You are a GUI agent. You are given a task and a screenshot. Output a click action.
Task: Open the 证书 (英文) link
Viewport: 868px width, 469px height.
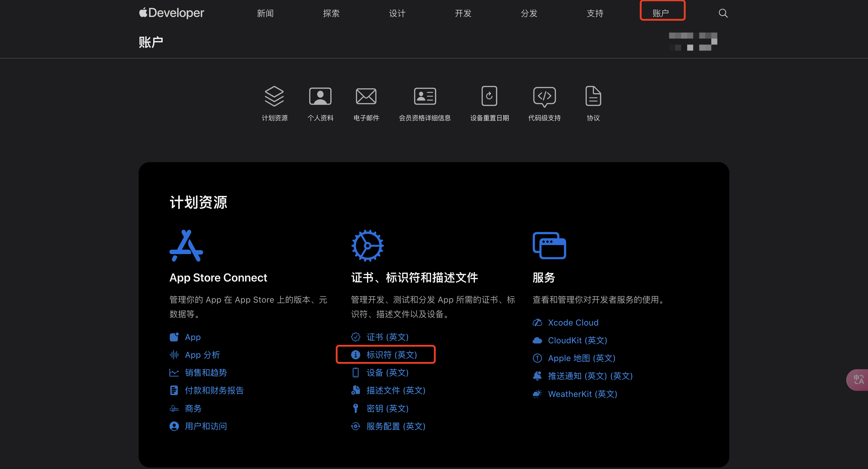pyautogui.click(x=388, y=337)
